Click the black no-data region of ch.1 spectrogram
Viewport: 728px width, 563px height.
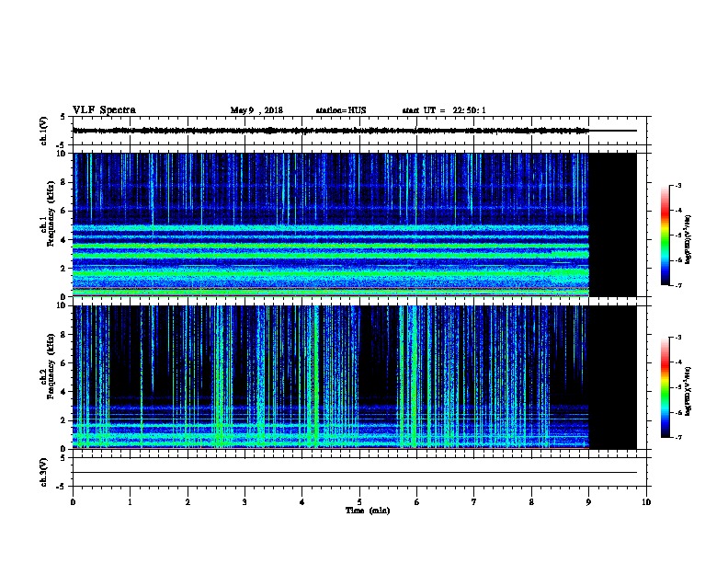612,224
